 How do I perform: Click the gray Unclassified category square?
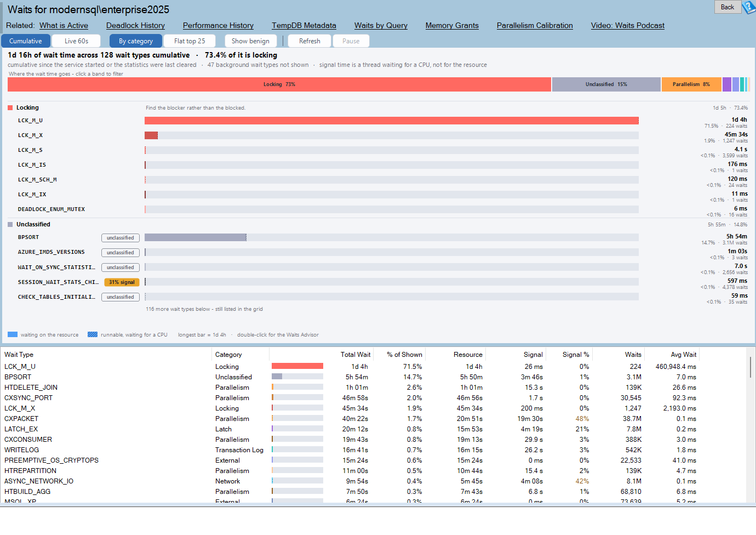[x=10, y=225]
